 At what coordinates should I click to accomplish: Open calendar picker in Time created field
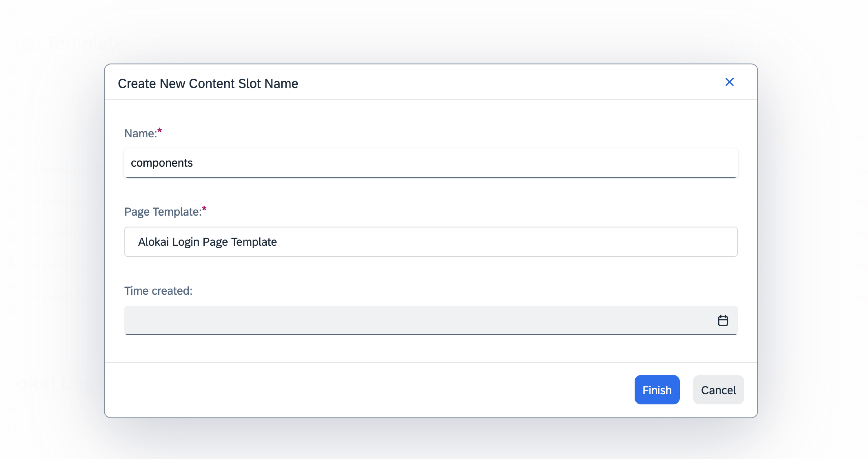[723, 320]
